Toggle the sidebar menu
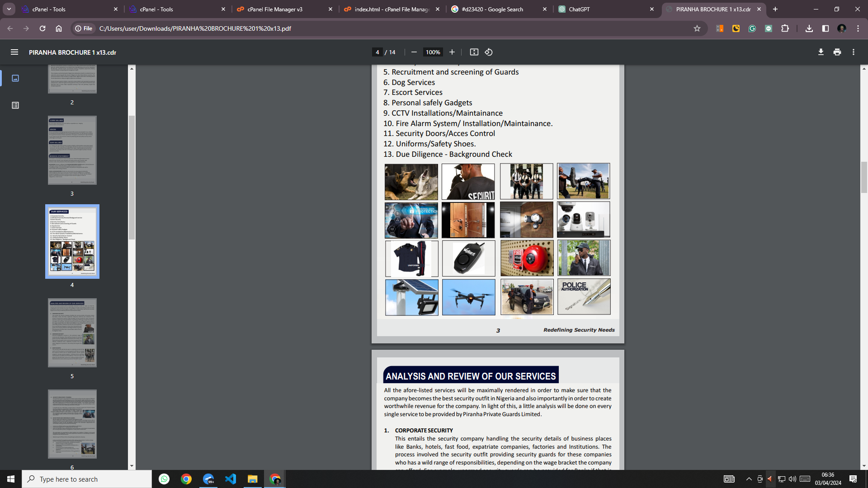 click(14, 52)
